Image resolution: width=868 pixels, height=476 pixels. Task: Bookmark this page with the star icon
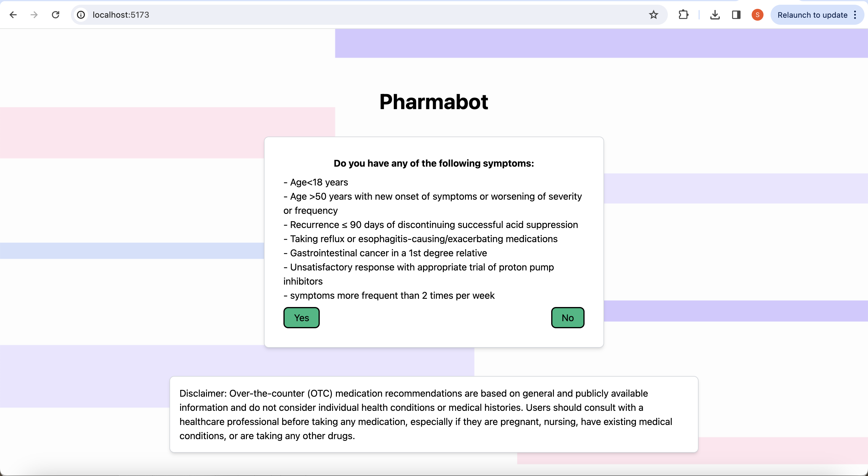pyautogui.click(x=654, y=15)
